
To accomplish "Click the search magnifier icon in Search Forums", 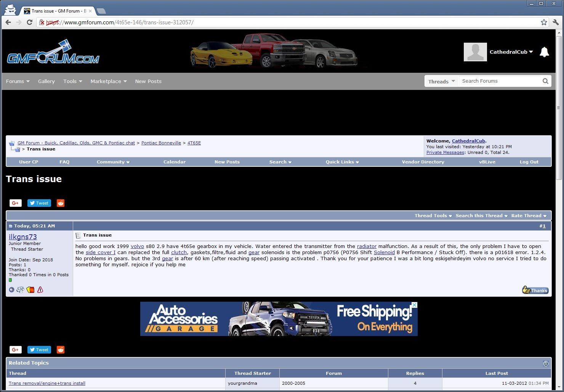I will tap(545, 81).
